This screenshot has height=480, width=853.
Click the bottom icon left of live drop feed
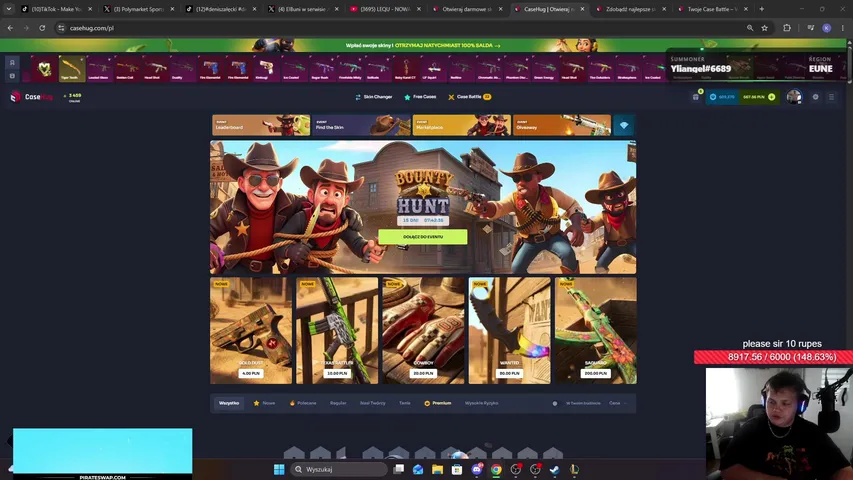coord(12,76)
